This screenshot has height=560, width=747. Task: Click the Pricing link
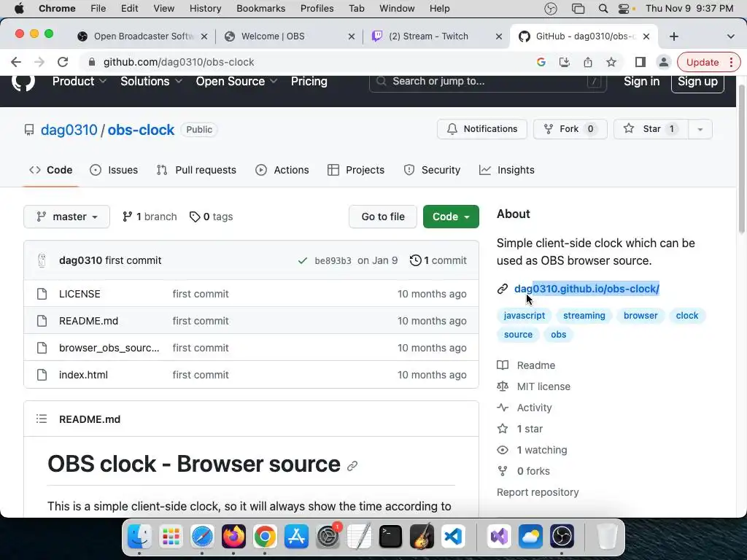click(x=309, y=82)
